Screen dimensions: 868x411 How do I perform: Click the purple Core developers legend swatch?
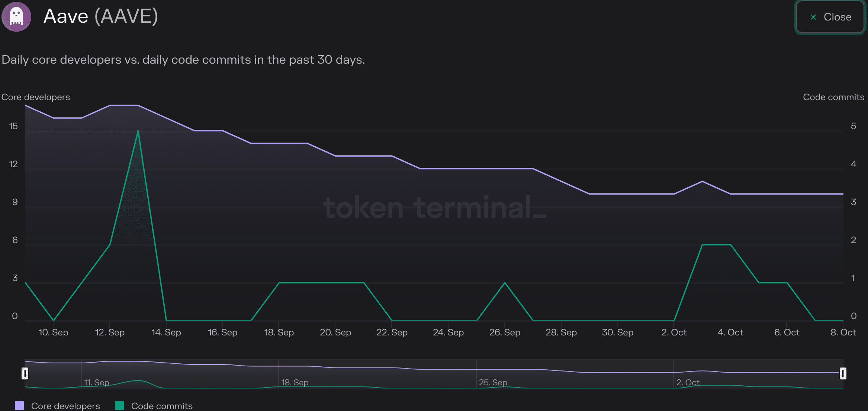19,405
